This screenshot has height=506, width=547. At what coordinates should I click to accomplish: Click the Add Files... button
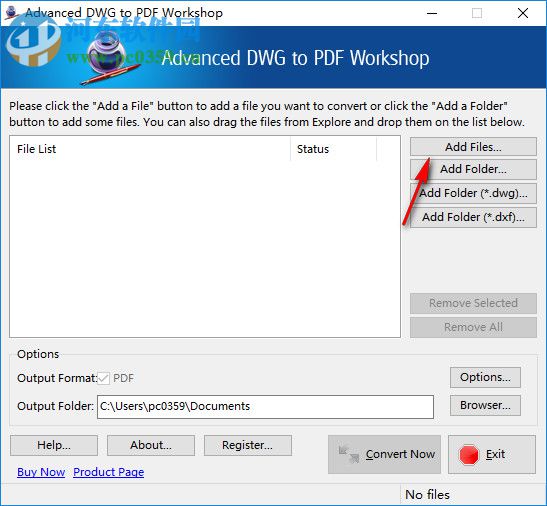click(x=473, y=147)
